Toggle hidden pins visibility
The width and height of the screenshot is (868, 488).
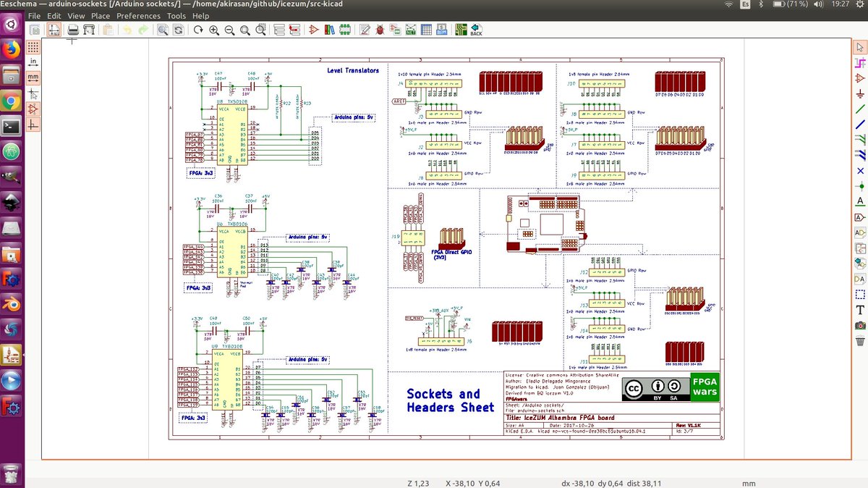(33, 109)
